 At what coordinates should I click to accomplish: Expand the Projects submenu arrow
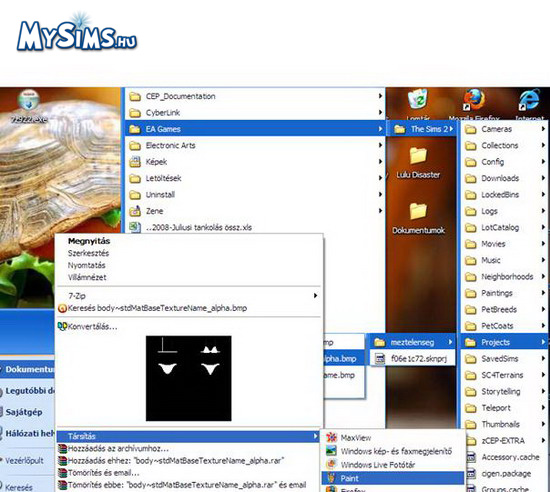543,342
